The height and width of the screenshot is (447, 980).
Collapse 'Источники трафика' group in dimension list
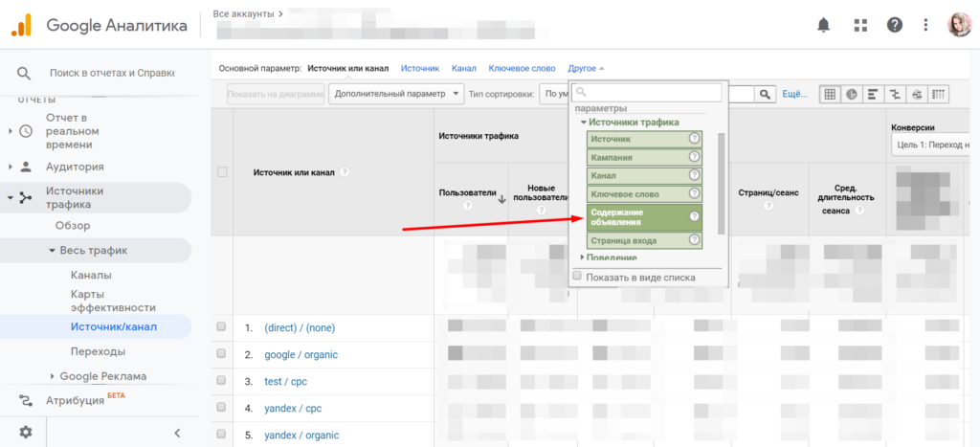click(582, 123)
